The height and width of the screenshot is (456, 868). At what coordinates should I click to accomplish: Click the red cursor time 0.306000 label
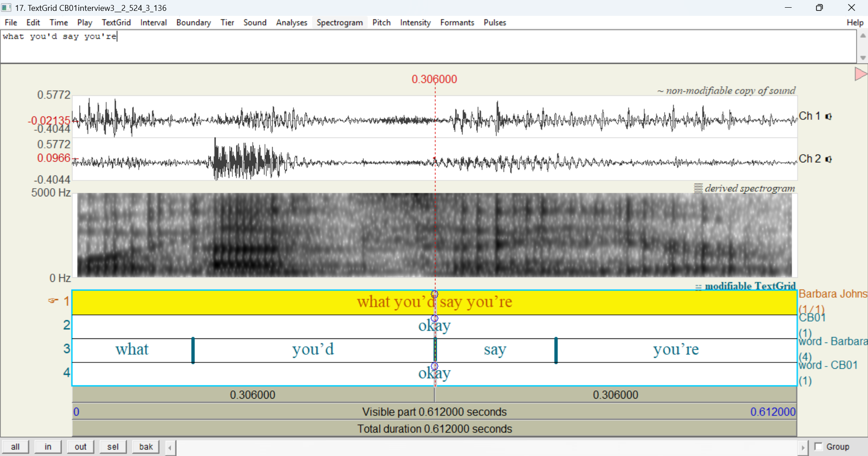434,79
